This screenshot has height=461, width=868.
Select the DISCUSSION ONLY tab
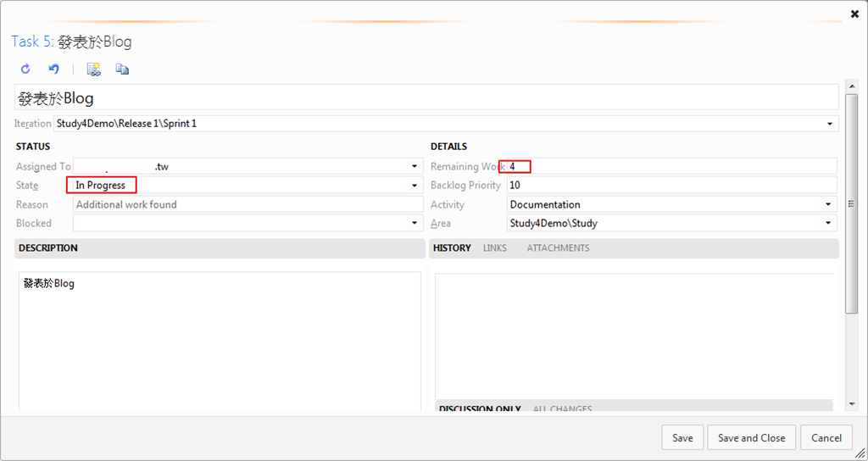[480, 408]
